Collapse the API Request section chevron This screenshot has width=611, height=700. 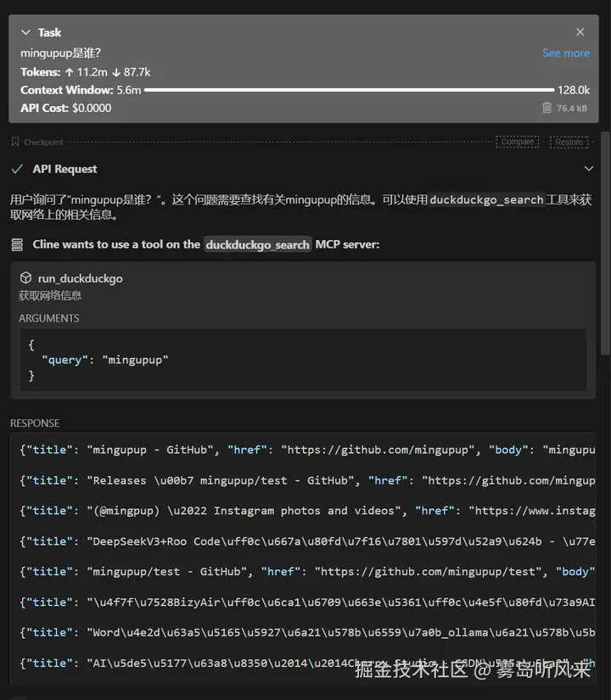click(589, 169)
